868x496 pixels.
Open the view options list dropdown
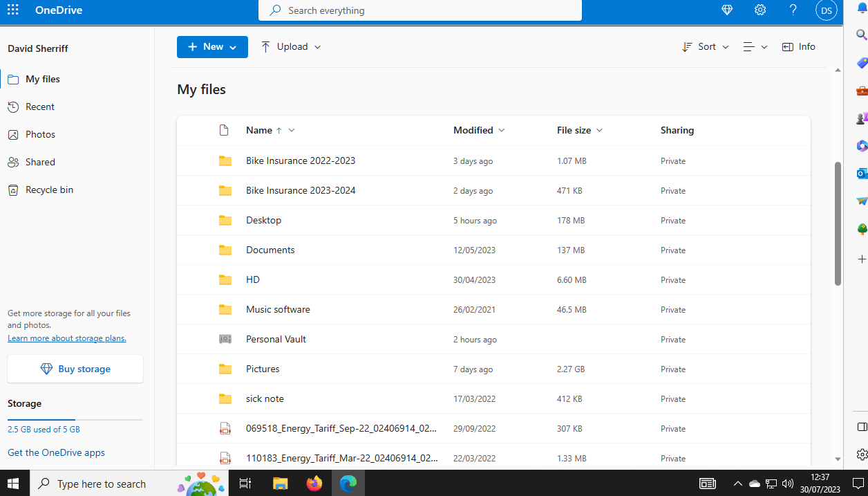click(755, 47)
